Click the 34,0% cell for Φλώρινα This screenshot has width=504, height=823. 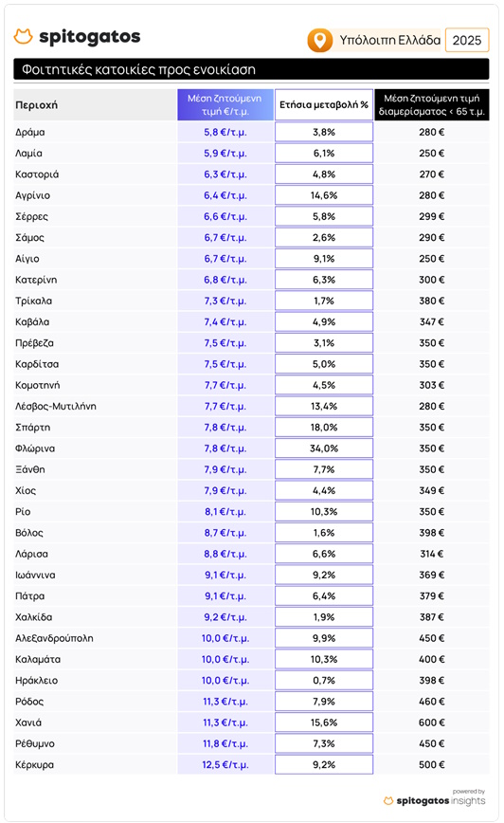click(324, 448)
